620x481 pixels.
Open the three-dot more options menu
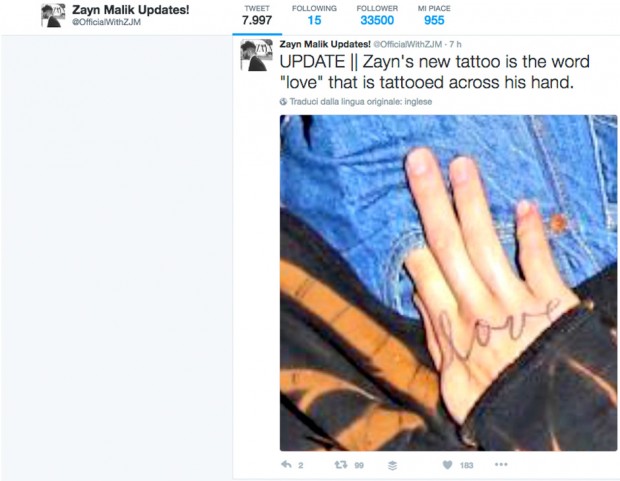coord(501,464)
